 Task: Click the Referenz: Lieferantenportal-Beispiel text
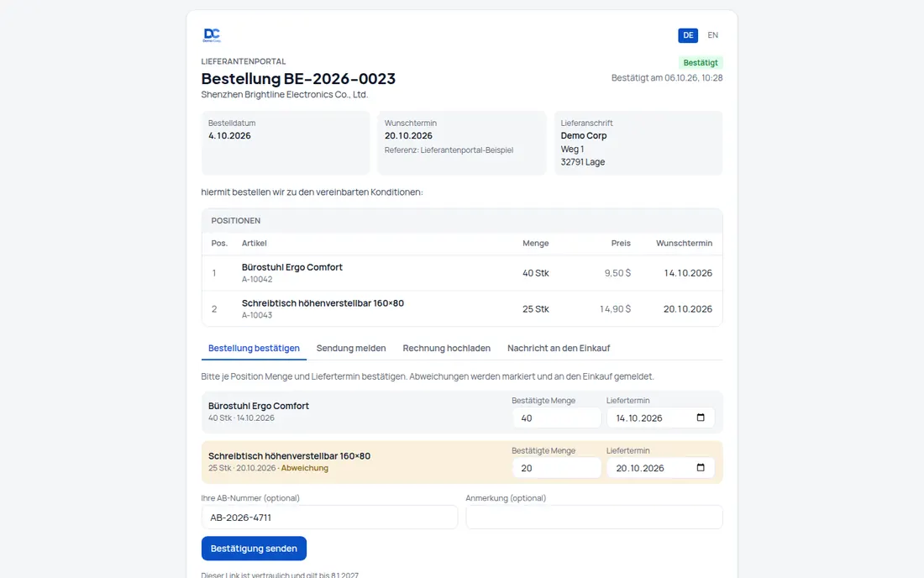tap(449, 150)
